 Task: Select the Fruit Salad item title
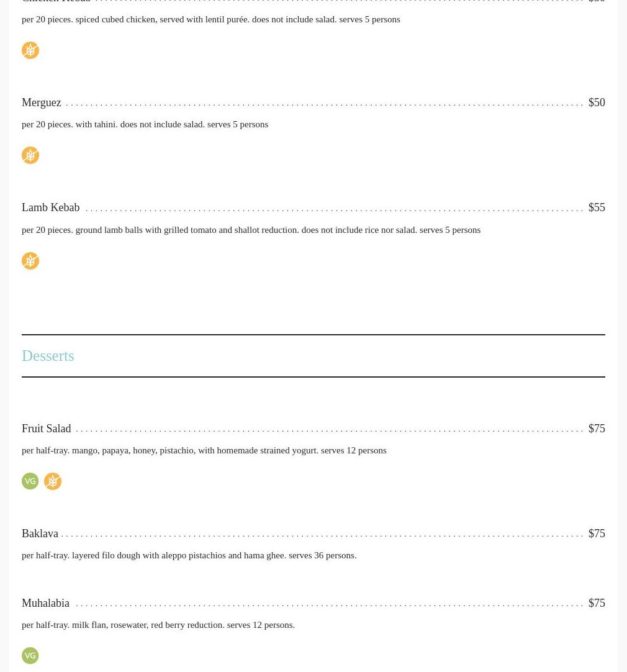pyautogui.click(x=47, y=429)
